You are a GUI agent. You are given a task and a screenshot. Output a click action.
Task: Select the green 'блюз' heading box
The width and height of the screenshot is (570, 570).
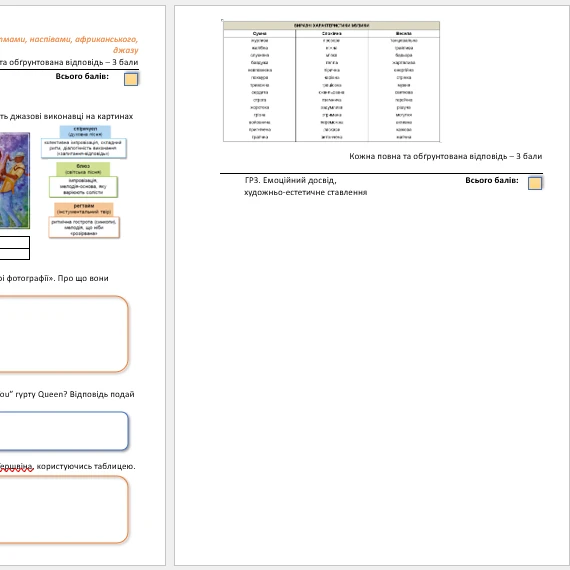(x=83, y=169)
